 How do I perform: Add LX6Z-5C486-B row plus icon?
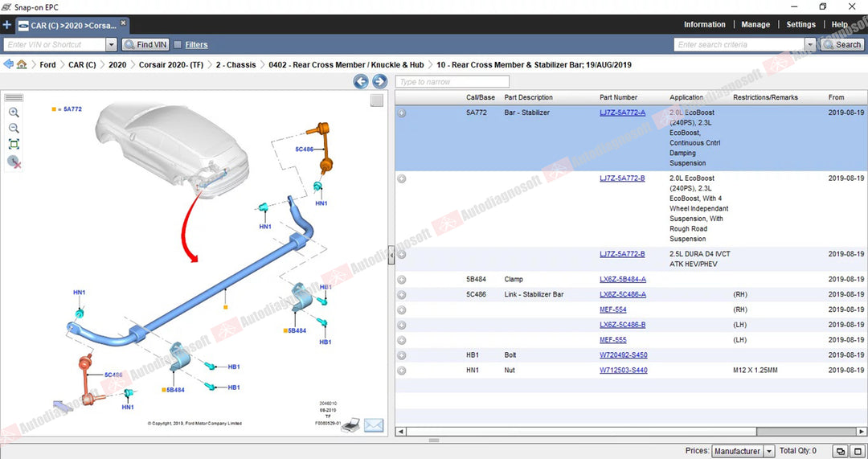click(402, 326)
